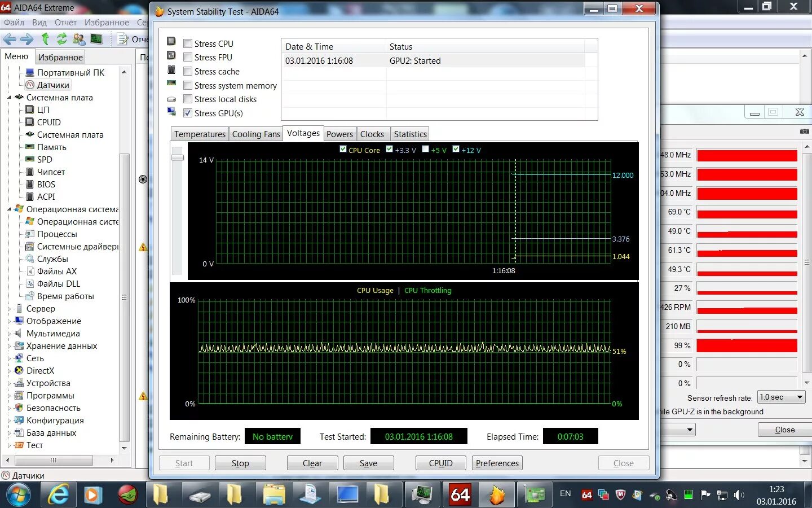Collapse first Системная плата tree node
This screenshot has width=812, height=508.
[x=9, y=98]
